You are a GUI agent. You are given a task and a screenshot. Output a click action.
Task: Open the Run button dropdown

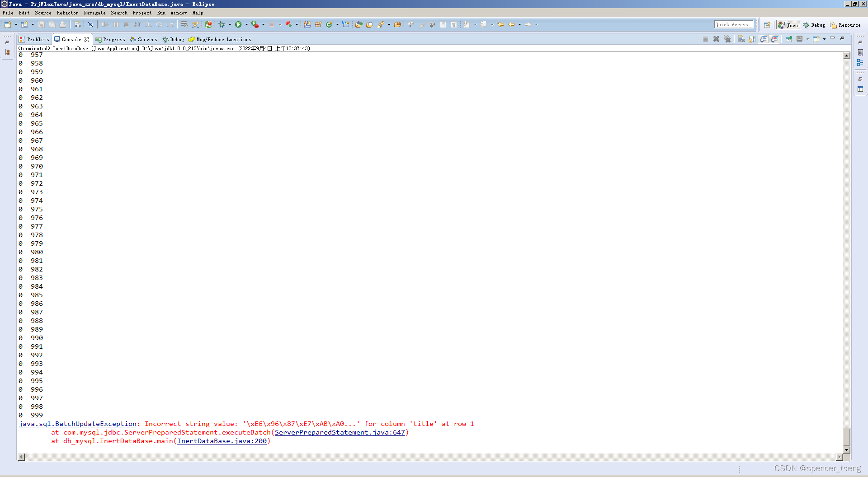click(247, 24)
